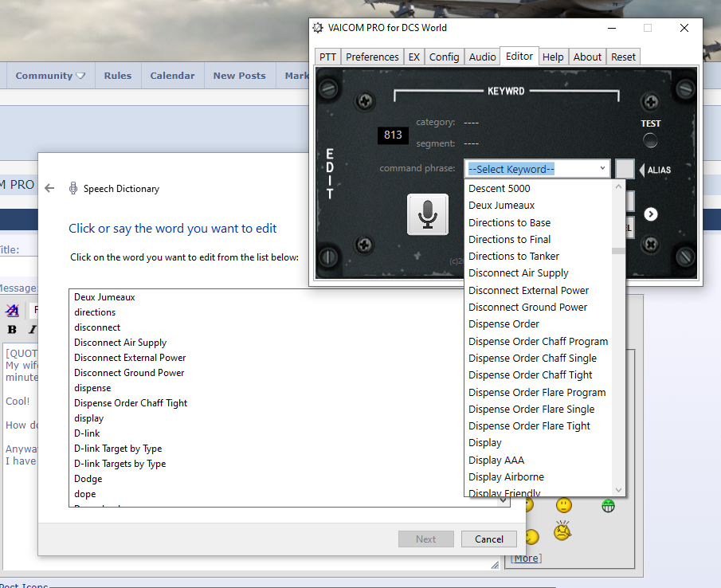This screenshot has width=721, height=588.
Task: Open the Reset tab
Action: [623, 57]
